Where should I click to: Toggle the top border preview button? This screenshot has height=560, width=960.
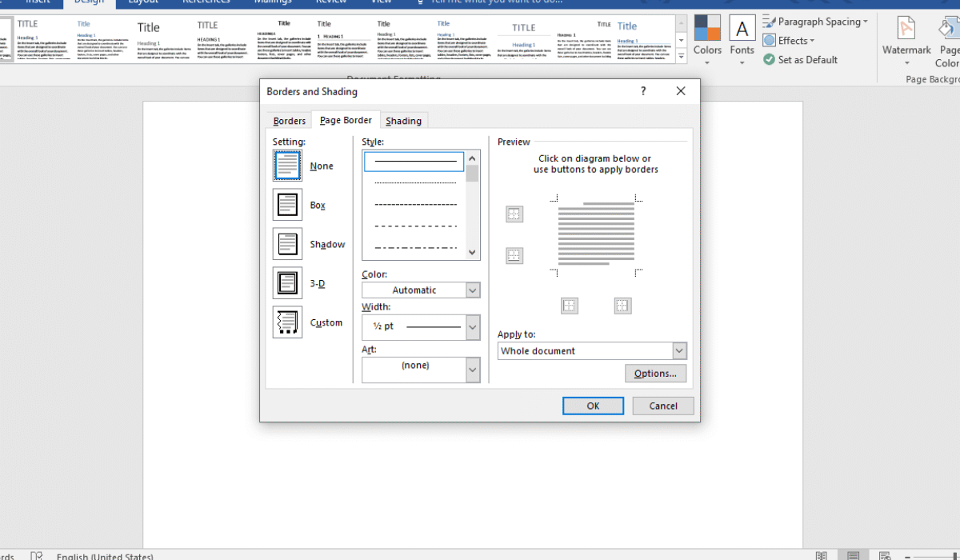(514, 214)
